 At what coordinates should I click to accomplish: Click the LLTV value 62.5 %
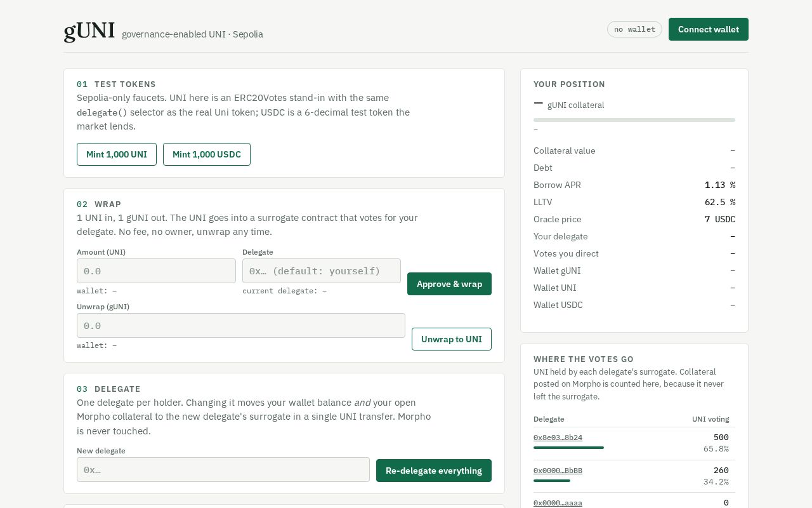pos(720,202)
